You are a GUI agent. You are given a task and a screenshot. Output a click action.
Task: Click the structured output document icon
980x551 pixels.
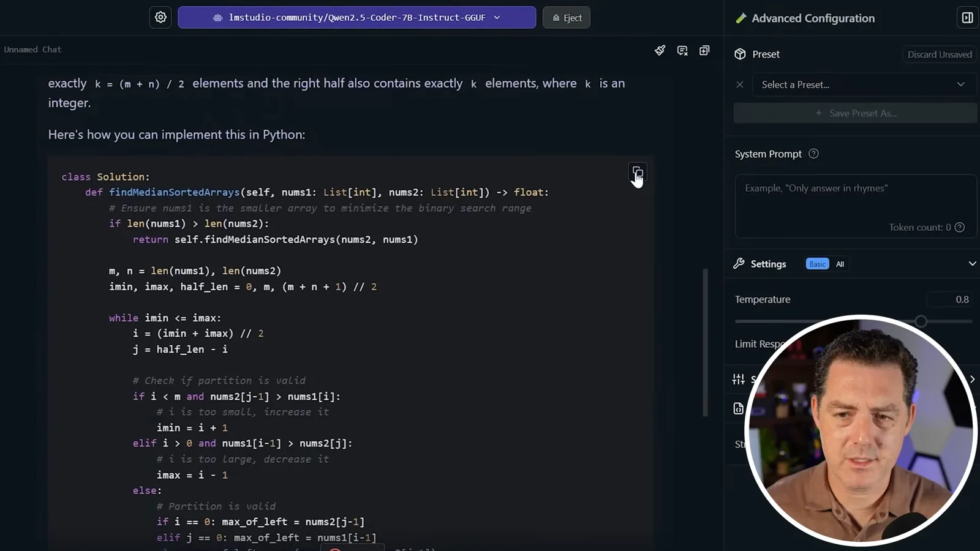tap(739, 408)
